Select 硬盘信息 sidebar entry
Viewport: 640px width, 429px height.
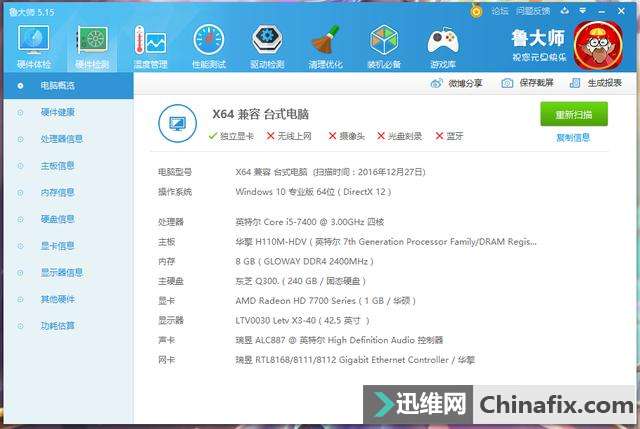point(57,219)
